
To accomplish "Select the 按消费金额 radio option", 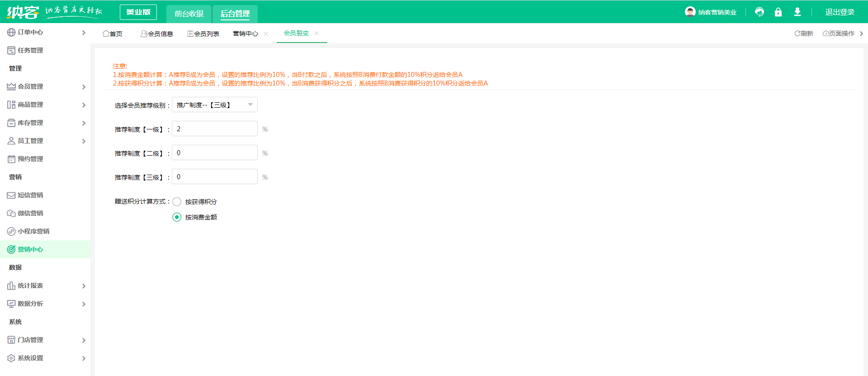I will point(177,217).
